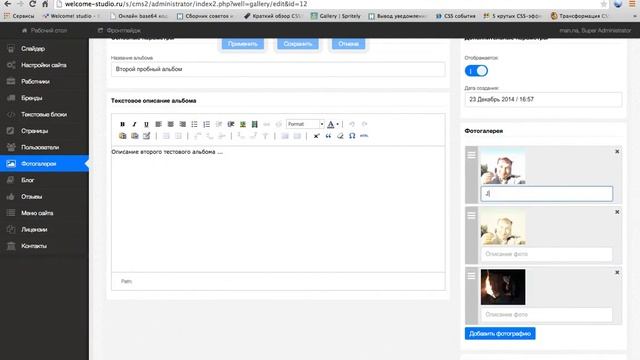640x360 pixels.
Task: Toggle bold formatting in the editor
Action: (122, 124)
